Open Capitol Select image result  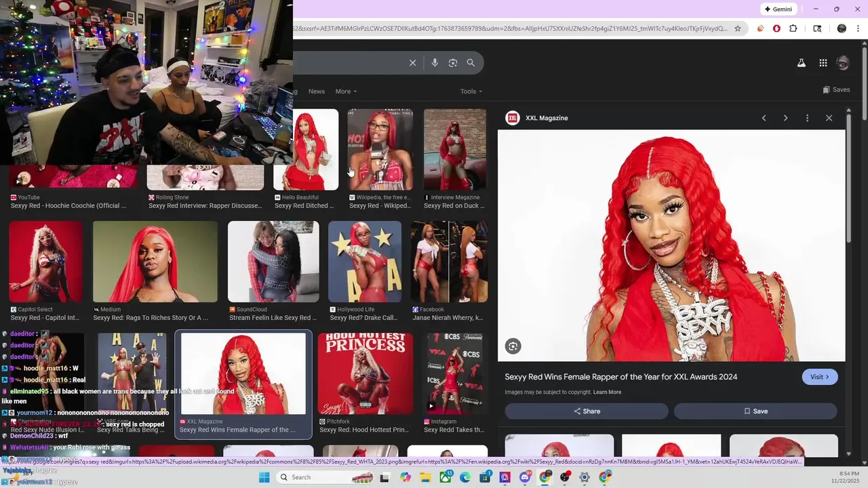click(45, 262)
